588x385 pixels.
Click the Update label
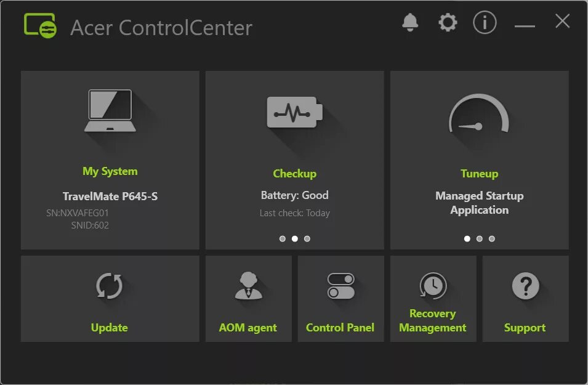point(109,328)
